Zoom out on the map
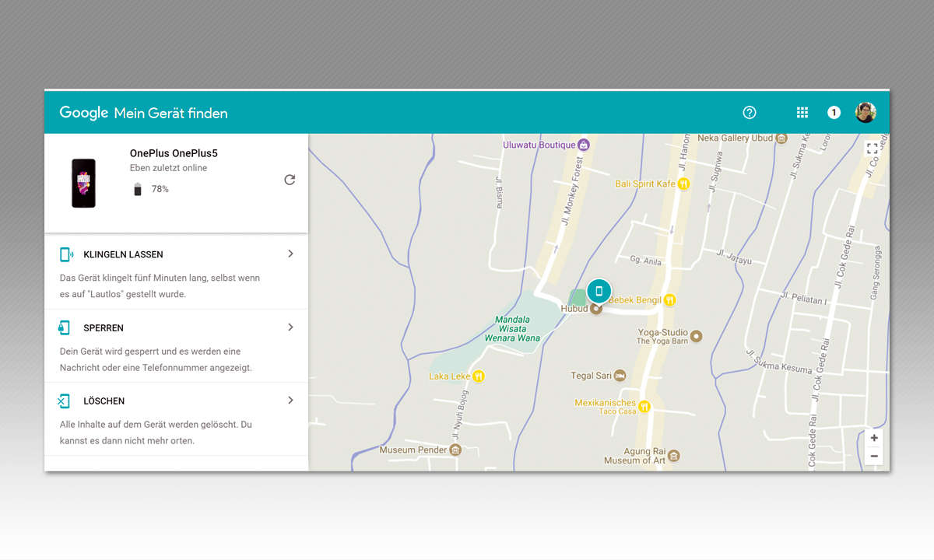 pyautogui.click(x=874, y=457)
